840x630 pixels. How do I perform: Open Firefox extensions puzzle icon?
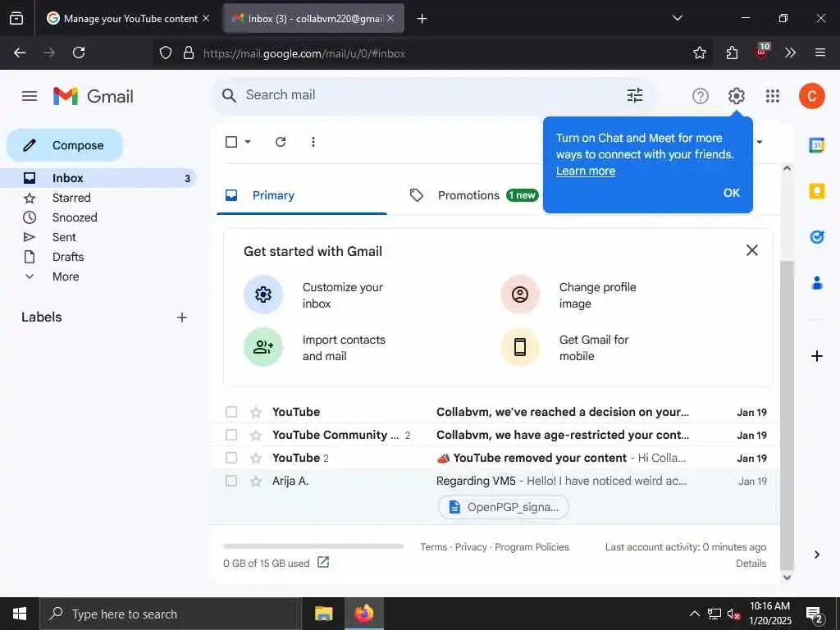[732, 52]
